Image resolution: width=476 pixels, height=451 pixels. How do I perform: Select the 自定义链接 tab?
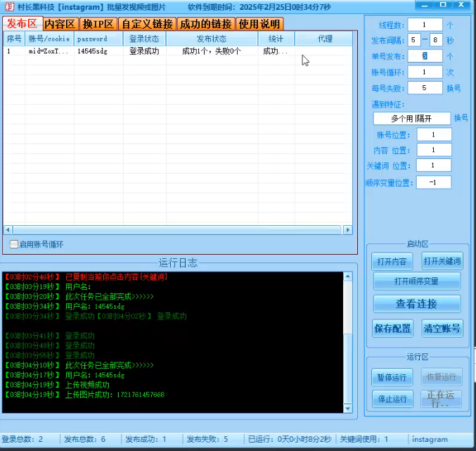(147, 24)
